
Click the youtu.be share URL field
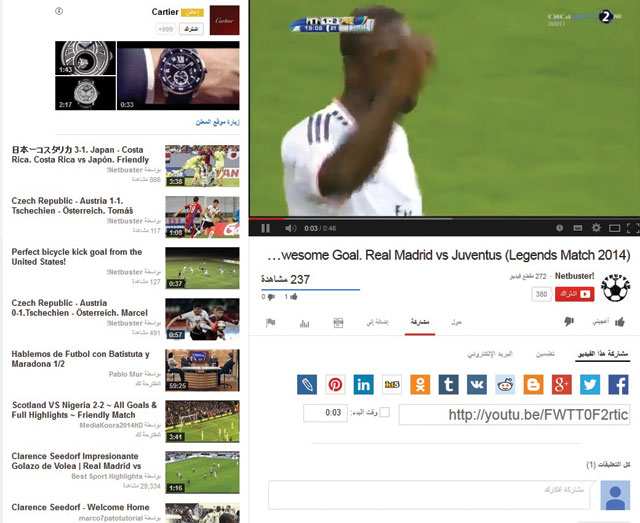pos(514,415)
